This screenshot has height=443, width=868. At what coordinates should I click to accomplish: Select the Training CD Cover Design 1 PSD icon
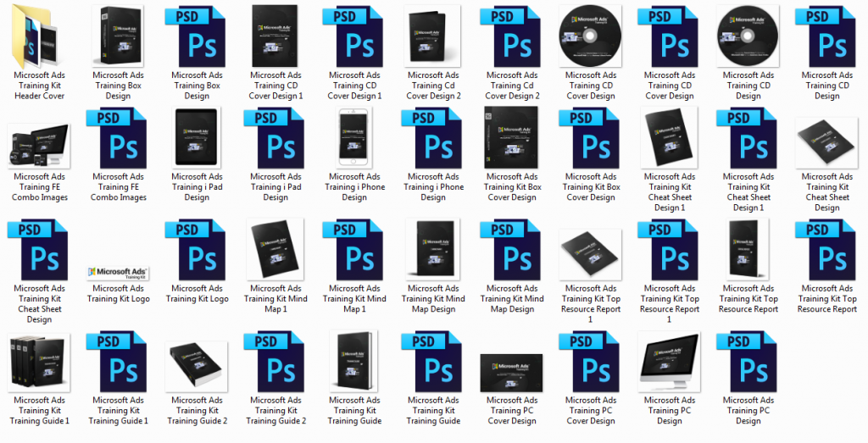353,36
